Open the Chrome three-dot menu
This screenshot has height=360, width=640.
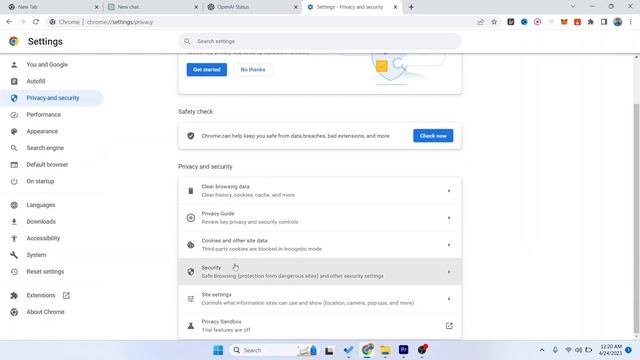pyautogui.click(x=631, y=22)
